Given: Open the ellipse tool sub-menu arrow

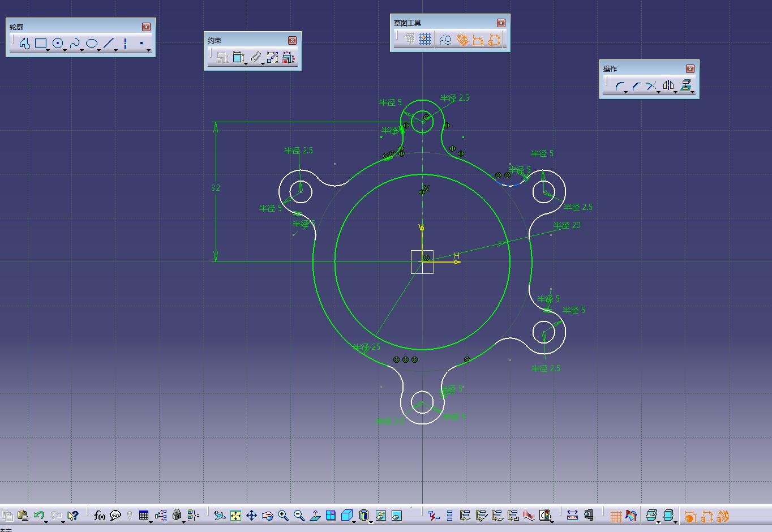Looking at the screenshot, I should [x=100, y=50].
